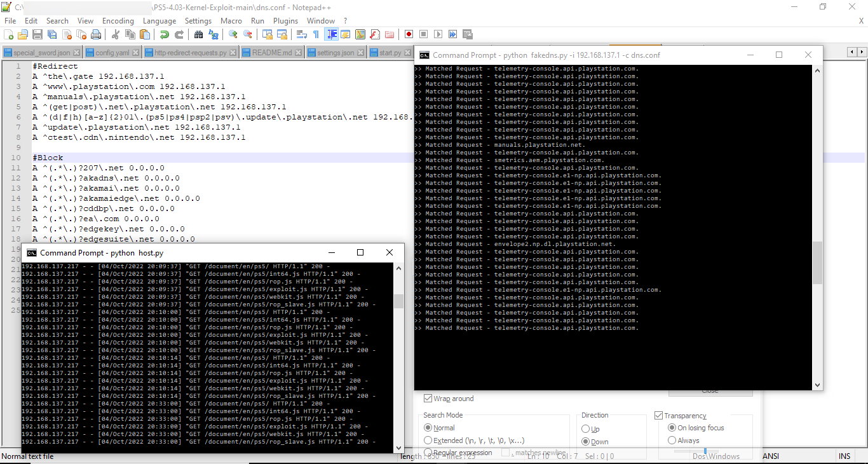Click the Close button in the Find dialog
Screen dimensions: 868x464
(x=709, y=392)
